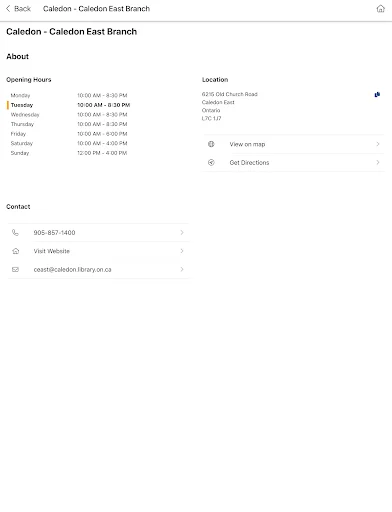Open chevron next to Visit Website
This screenshot has width=392, height=512.
(182, 251)
